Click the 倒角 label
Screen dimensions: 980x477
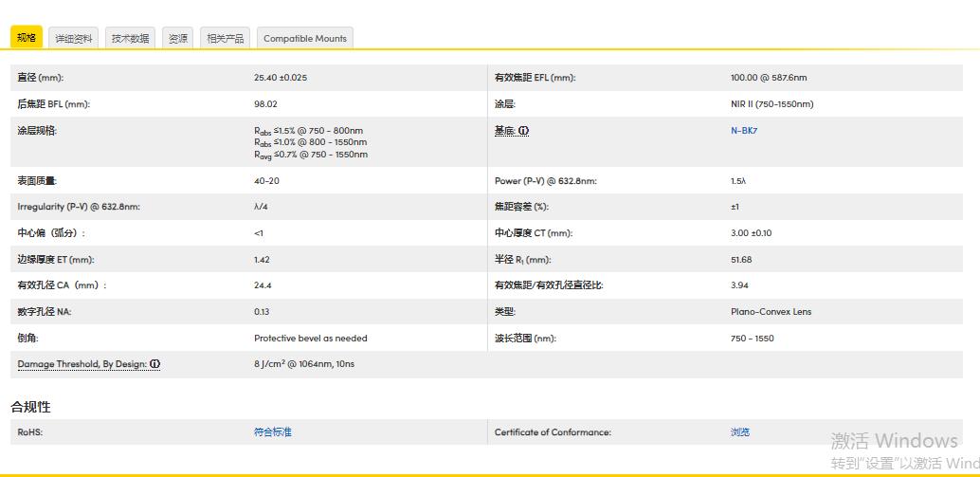28,339
